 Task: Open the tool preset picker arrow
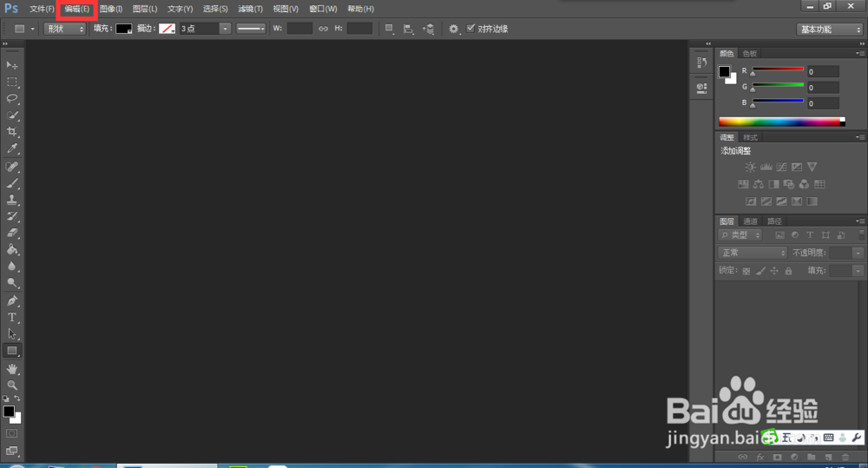(33, 29)
